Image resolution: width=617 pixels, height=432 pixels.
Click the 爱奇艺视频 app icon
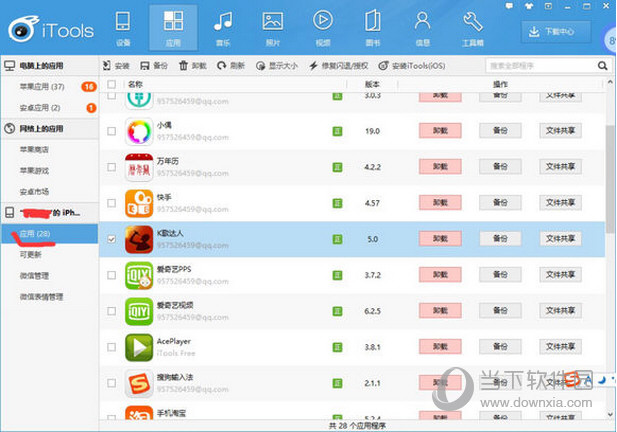pos(139,311)
